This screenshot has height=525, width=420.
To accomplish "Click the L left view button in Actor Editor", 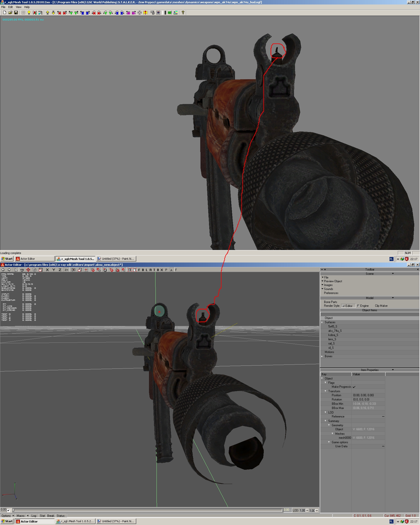I will pyautogui.click(x=147, y=270).
